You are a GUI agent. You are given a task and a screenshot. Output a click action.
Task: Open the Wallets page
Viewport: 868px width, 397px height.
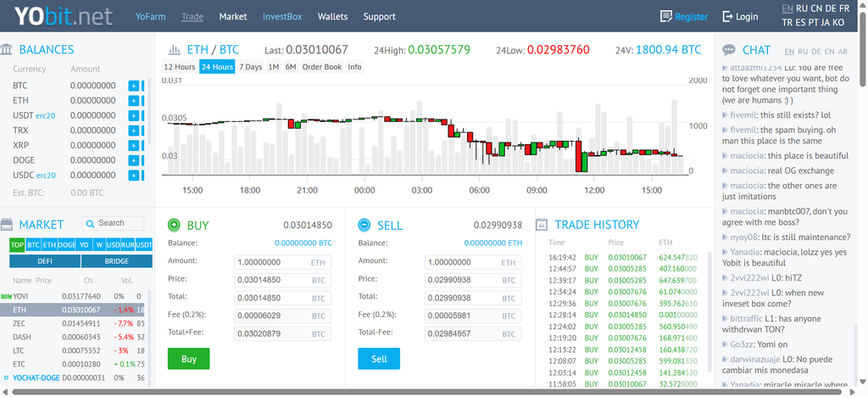click(x=332, y=17)
